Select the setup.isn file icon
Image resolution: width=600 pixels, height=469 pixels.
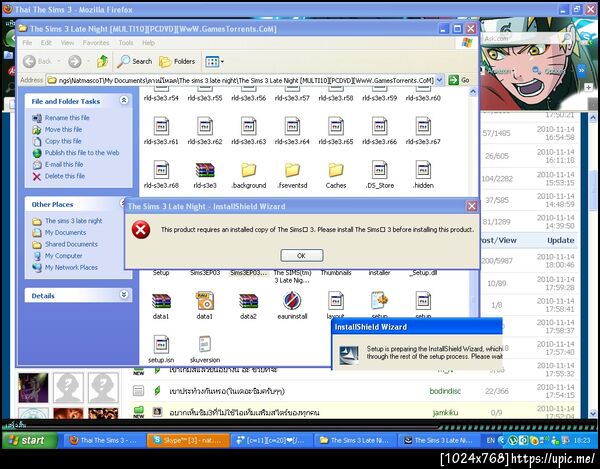coord(161,344)
